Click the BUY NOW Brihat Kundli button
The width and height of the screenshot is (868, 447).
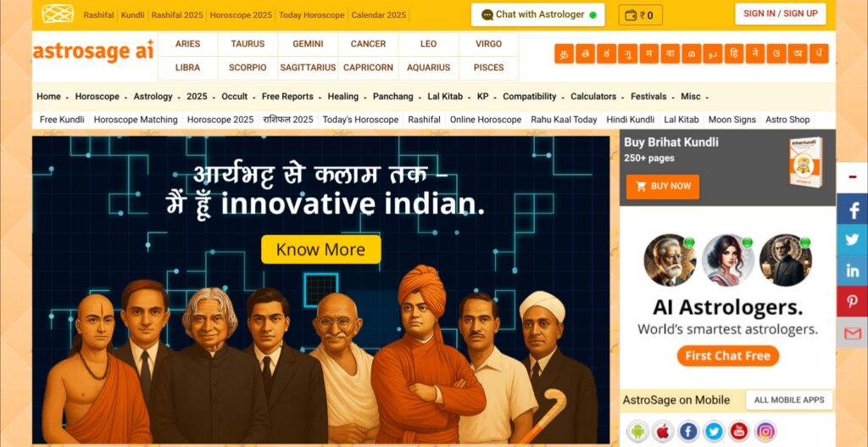[663, 187]
